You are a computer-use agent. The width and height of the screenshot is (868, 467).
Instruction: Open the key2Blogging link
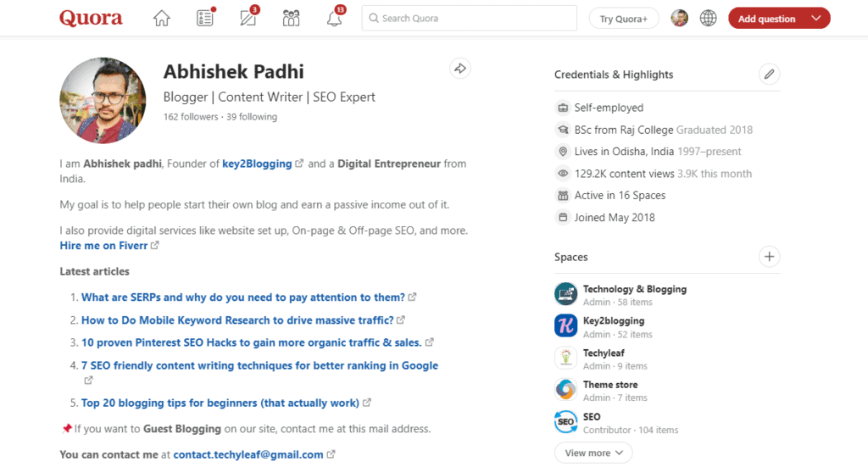[257, 164]
